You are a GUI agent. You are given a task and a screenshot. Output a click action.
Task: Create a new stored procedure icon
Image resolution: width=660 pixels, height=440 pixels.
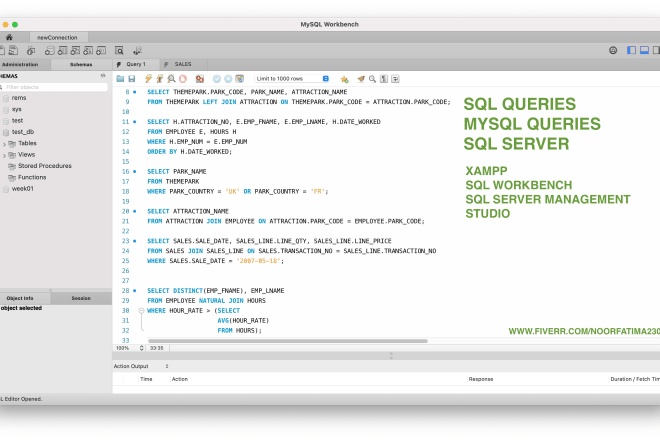coord(88,51)
